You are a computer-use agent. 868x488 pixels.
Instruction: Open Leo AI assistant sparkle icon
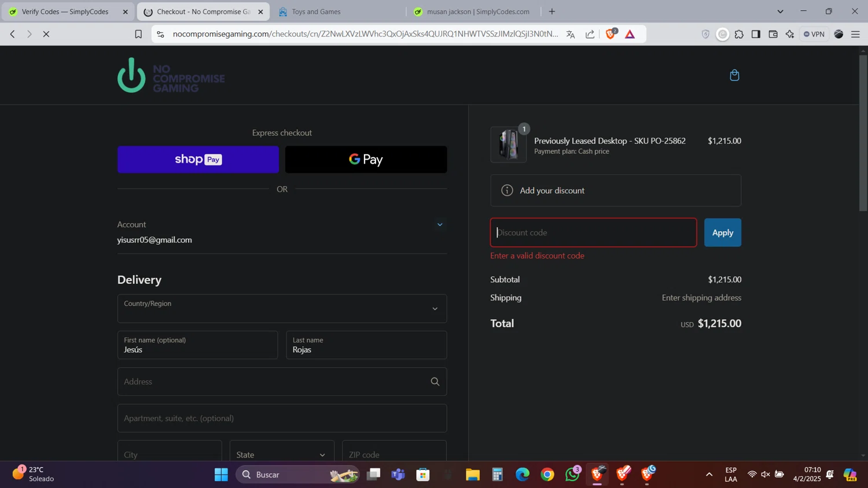click(x=790, y=34)
